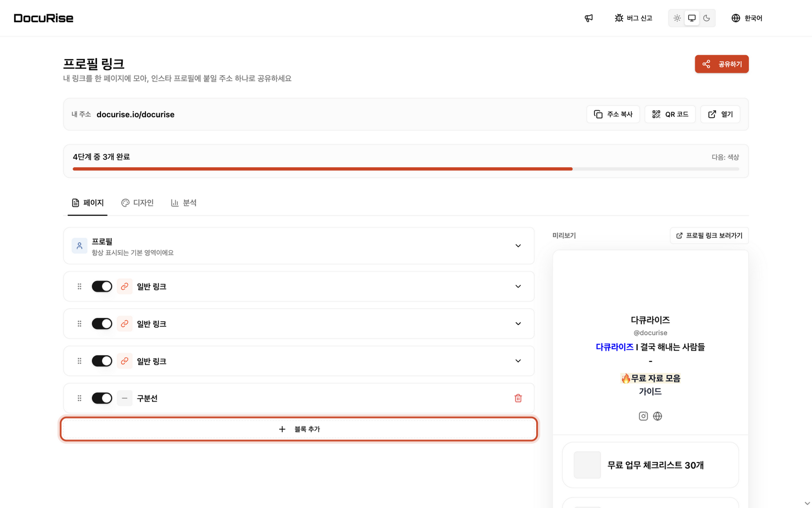812x508 pixels.
Task: Click the megaphone announcements icon
Action: [x=588, y=18]
